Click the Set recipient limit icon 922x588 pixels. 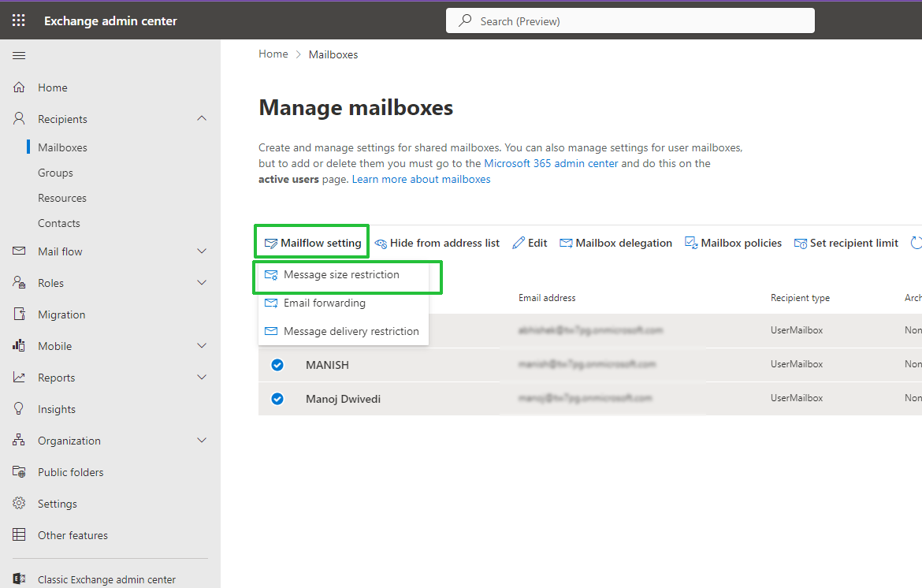coord(801,242)
